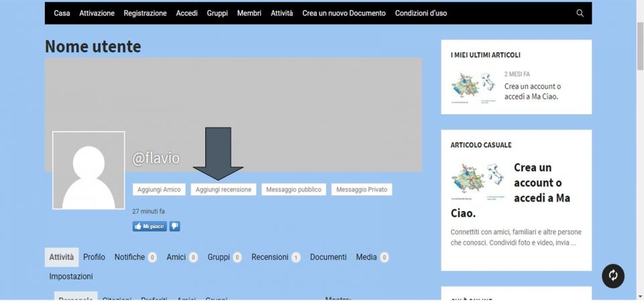Open Registrazione menu item
This screenshot has height=301, width=644.
point(146,13)
